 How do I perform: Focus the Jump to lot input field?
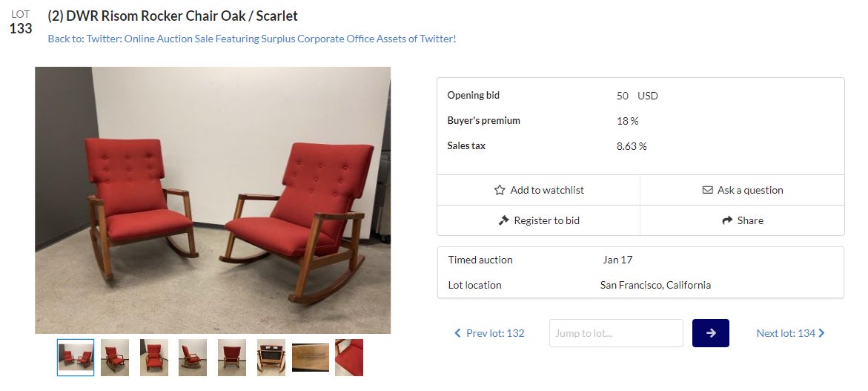(x=616, y=334)
